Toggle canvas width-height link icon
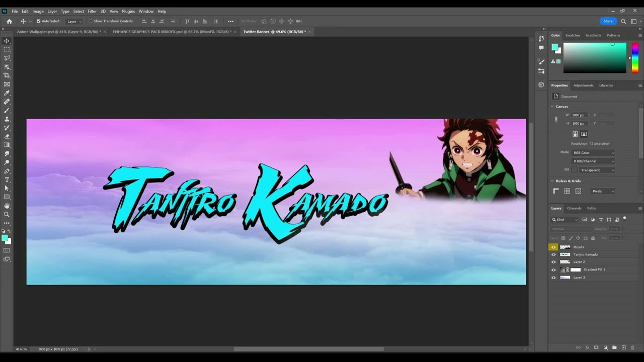Viewport: 644px width, 362px height. point(556,119)
